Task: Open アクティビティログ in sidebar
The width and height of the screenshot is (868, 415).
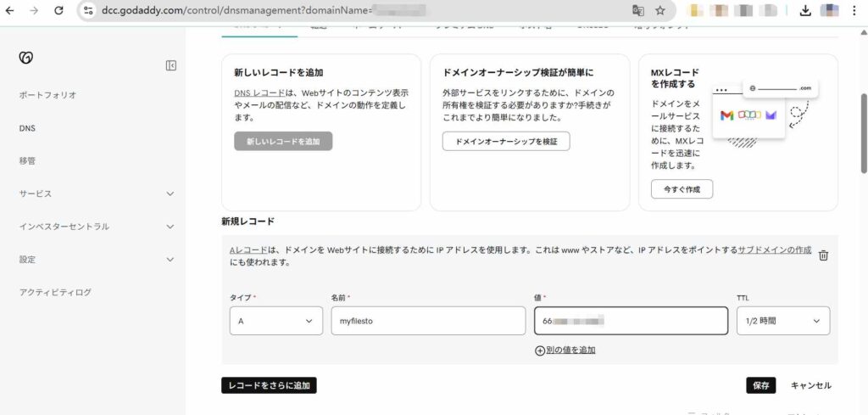Action: tap(55, 292)
